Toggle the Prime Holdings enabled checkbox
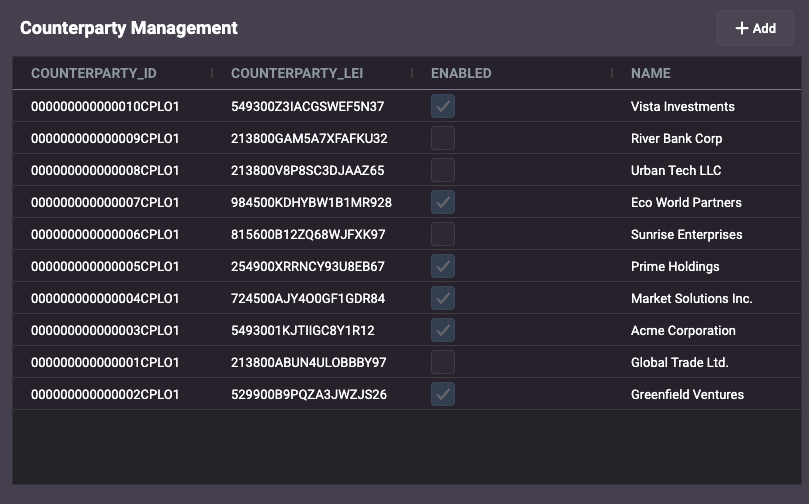Image resolution: width=809 pixels, height=504 pixels. pos(443,266)
